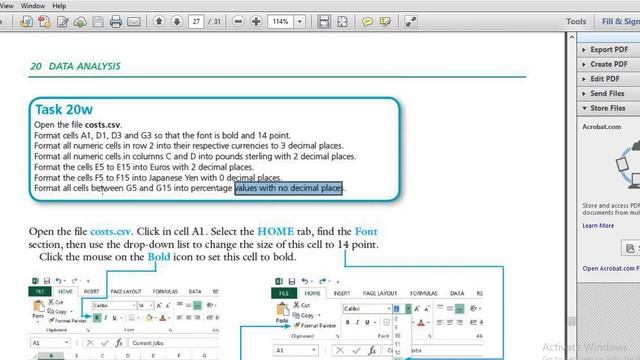The width and height of the screenshot is (640, 360).
Task: Click the line about row 2 currencies formatting
Action: (x=189, y=146)
